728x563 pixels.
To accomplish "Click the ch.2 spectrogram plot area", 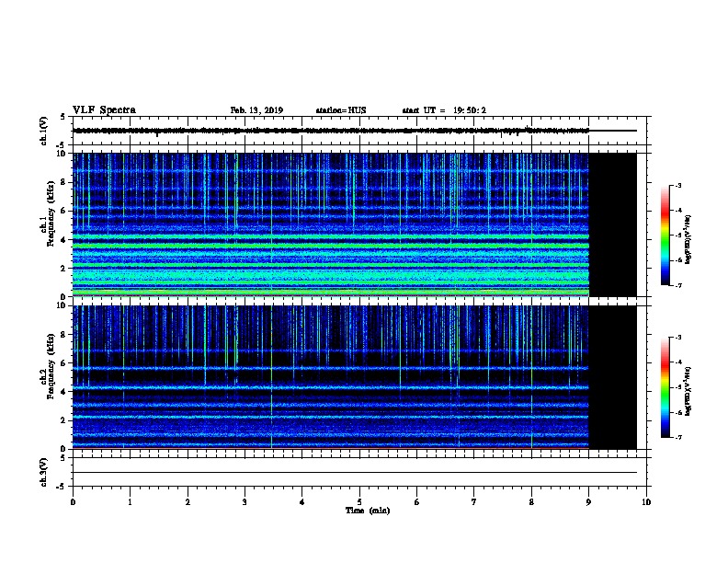I will point(331,377).
